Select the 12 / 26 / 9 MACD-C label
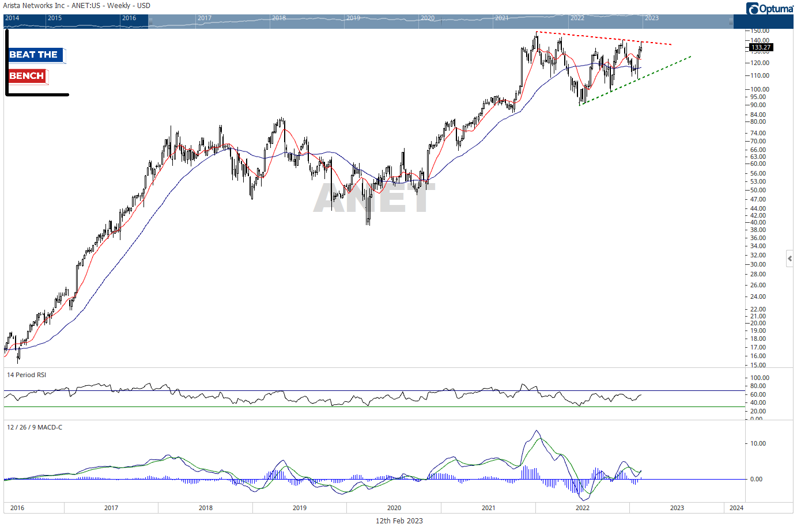The image size is (797, 532). [35, 427]
